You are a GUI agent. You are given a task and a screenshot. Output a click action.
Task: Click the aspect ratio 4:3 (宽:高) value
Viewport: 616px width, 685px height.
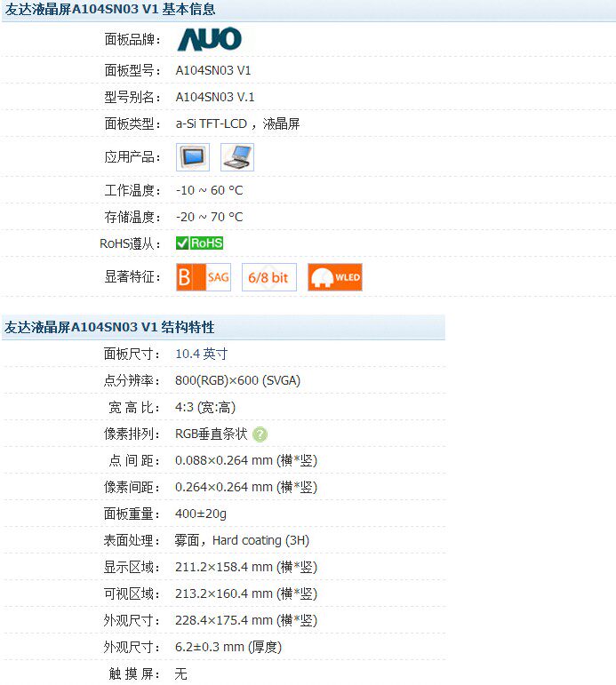205,408
